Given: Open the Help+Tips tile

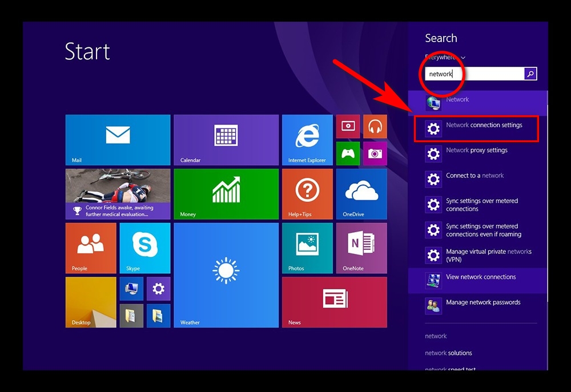Looking at the screenshot, I should pyautogui.click(x=307, y=194).
